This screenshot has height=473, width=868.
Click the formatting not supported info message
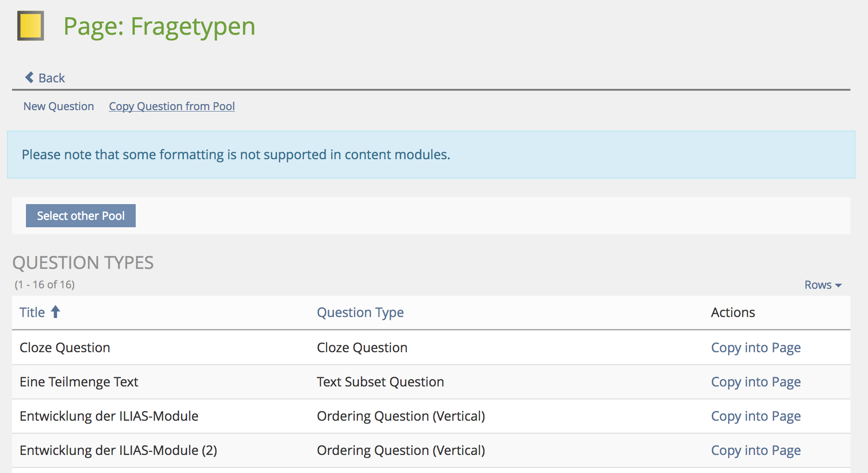(236, 155)
